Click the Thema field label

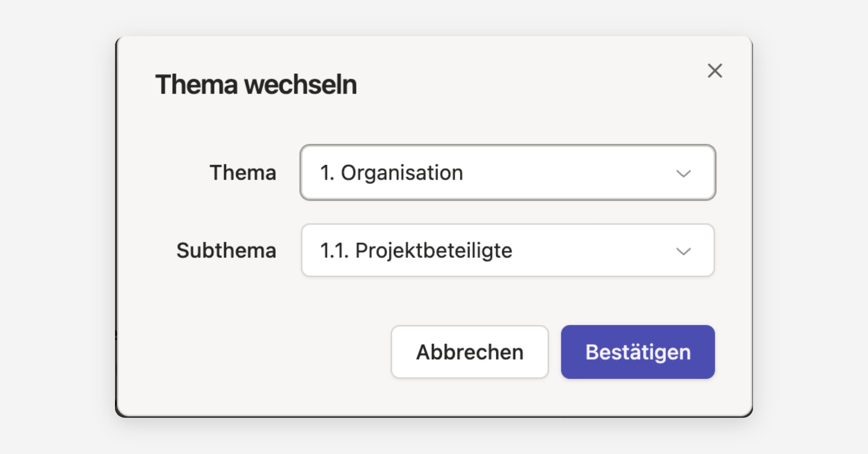pyautogui.click(x=243, y=173)
